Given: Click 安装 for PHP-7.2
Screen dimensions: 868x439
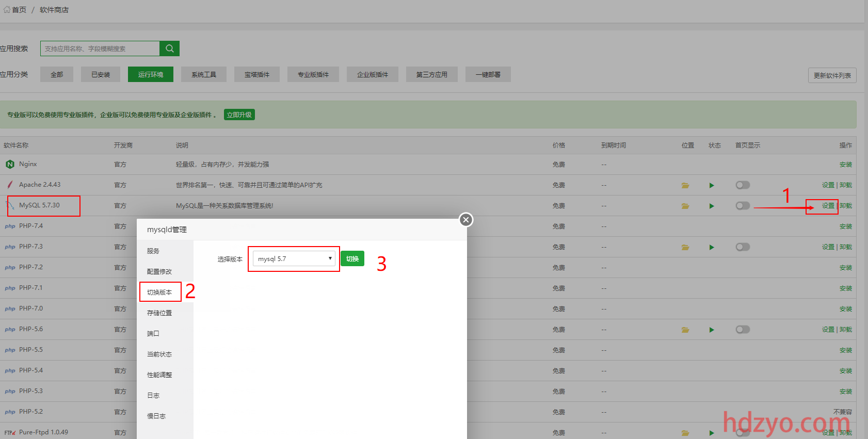Looking at the screenshot, I should (x=846, y=268).
